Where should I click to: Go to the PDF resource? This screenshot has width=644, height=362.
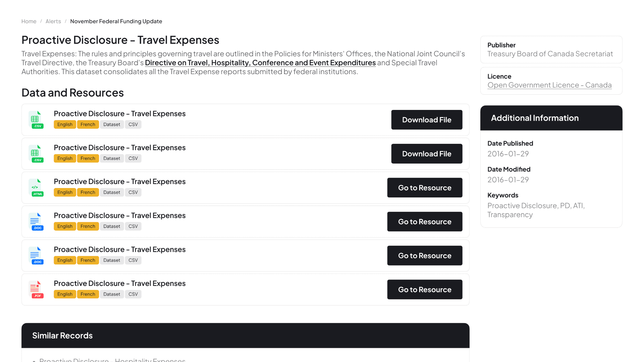425,290
